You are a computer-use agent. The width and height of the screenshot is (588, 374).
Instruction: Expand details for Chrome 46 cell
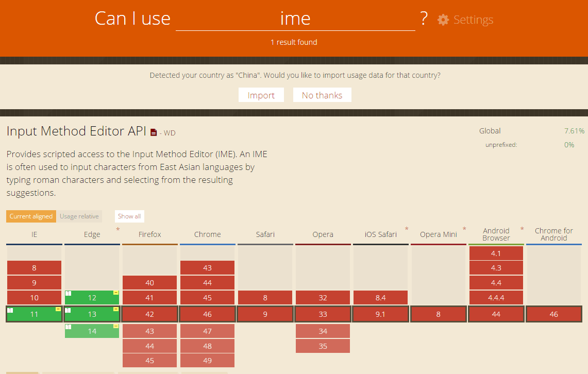coord(207,314)
